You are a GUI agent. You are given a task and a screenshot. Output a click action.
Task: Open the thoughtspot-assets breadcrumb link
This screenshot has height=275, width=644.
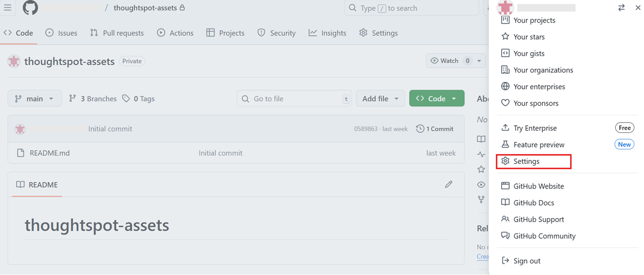pos(145,8)
